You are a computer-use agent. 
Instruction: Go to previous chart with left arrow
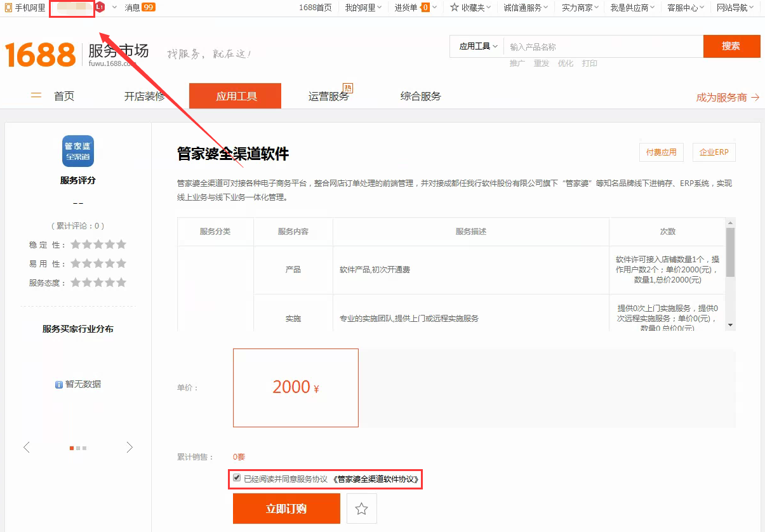(x=26, y=448)
